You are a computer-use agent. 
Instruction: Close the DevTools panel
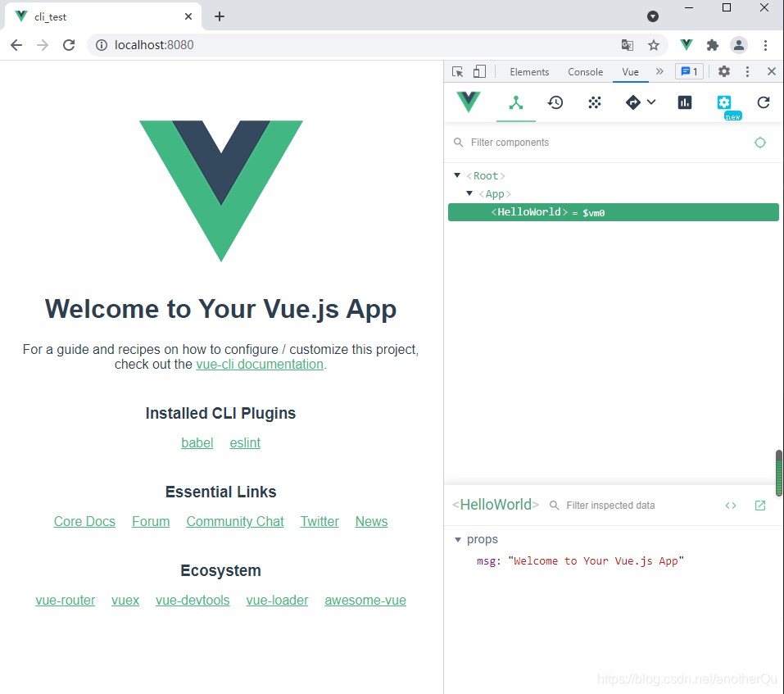tap(772, 71)
